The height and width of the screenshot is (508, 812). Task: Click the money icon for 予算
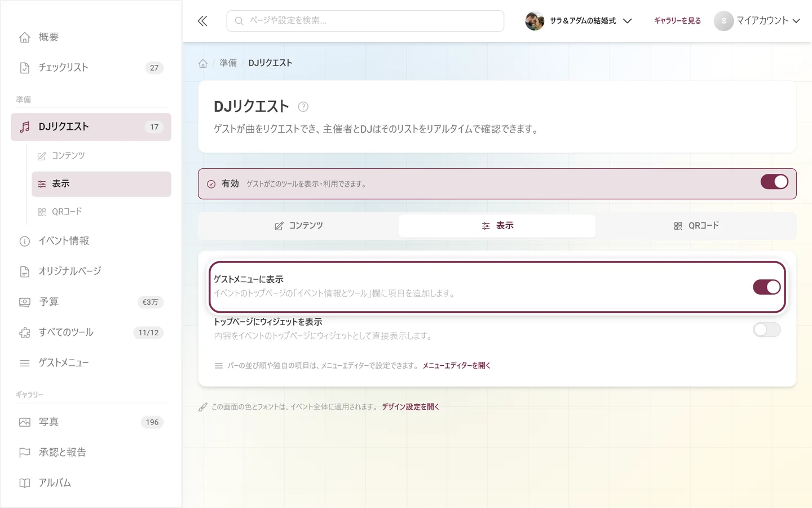click(x=25, y=302)
